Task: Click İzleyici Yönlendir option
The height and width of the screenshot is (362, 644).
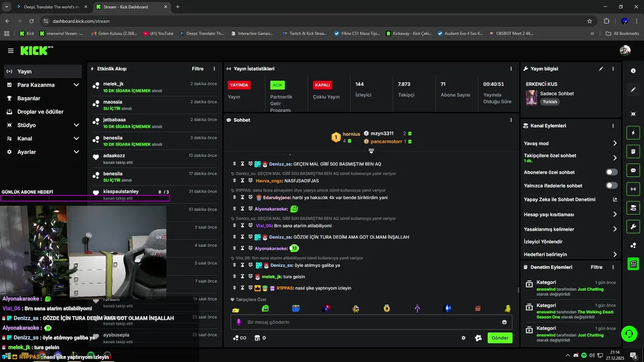Action: pyautogui.click(x=543, y=242)
